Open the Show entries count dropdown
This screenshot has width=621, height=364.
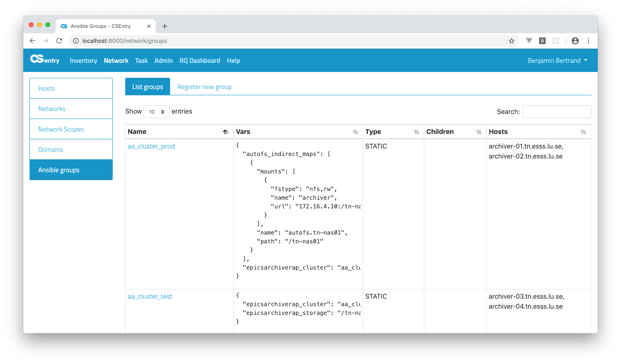point(156,112)
